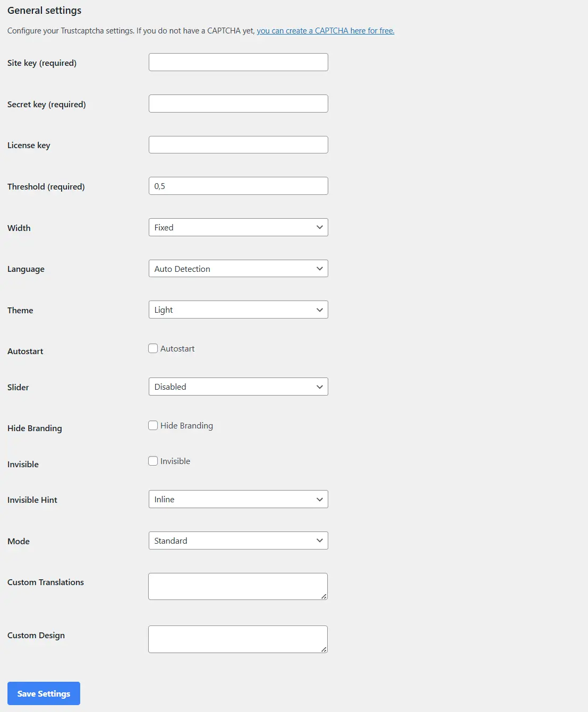588x712 pixels.
Task: Enable the Invisible option
Action: click(x=153, y=461)
